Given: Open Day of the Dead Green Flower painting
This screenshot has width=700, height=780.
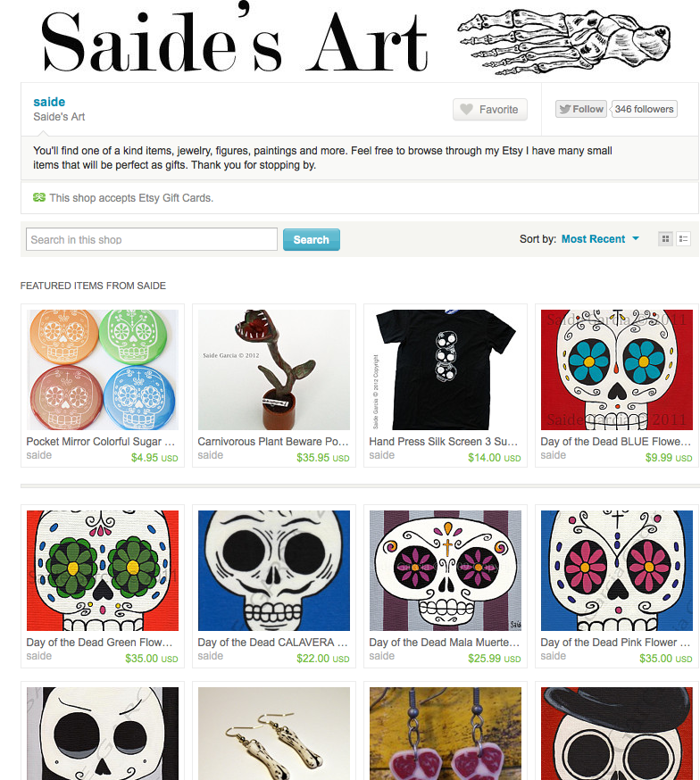Looking at the screenshot, I should (x=103, y=570).
